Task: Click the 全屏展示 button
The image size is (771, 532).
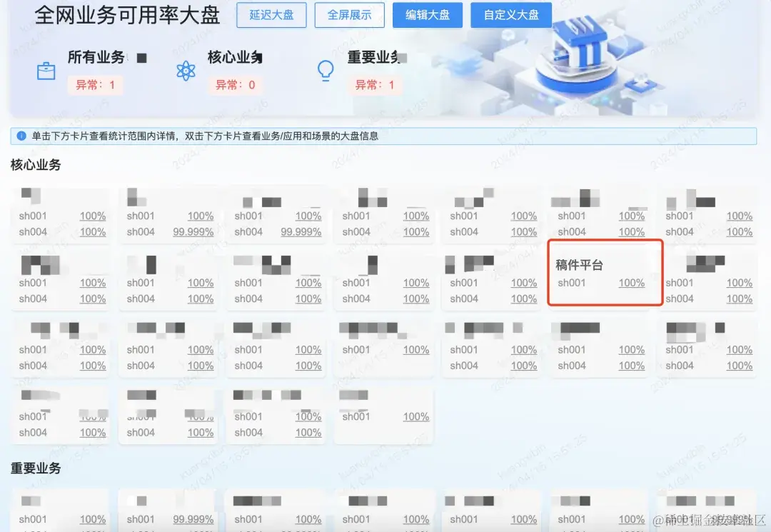Action: (349, 15)
